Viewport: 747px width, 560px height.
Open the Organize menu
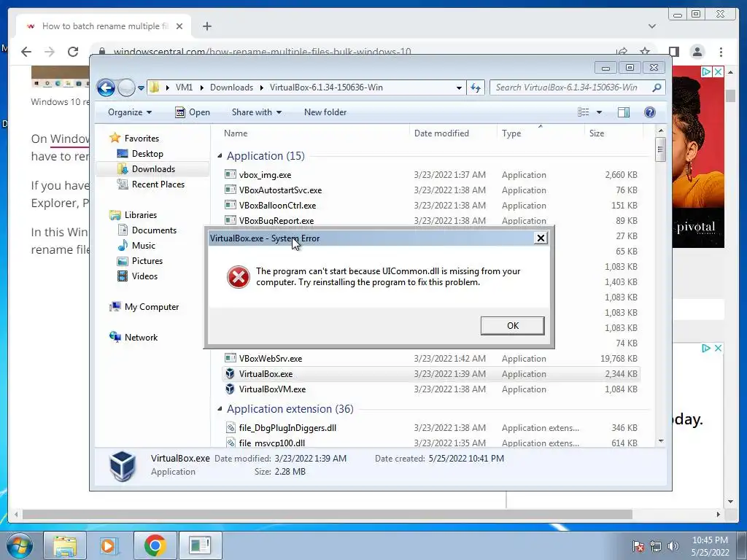pyautogui.click(x=130, y=112)
